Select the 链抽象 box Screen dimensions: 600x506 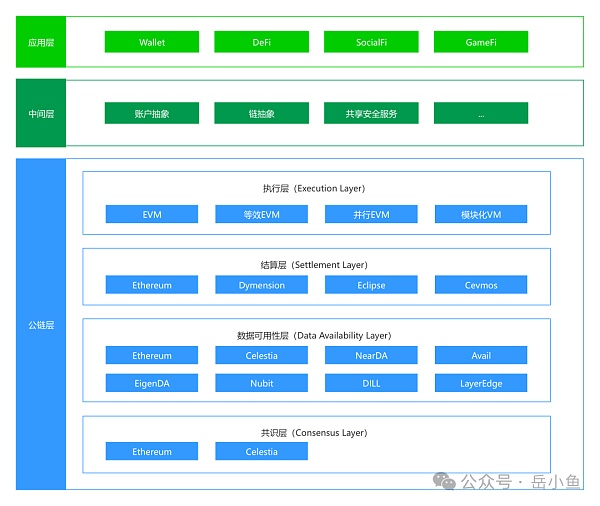coord(261,114)
